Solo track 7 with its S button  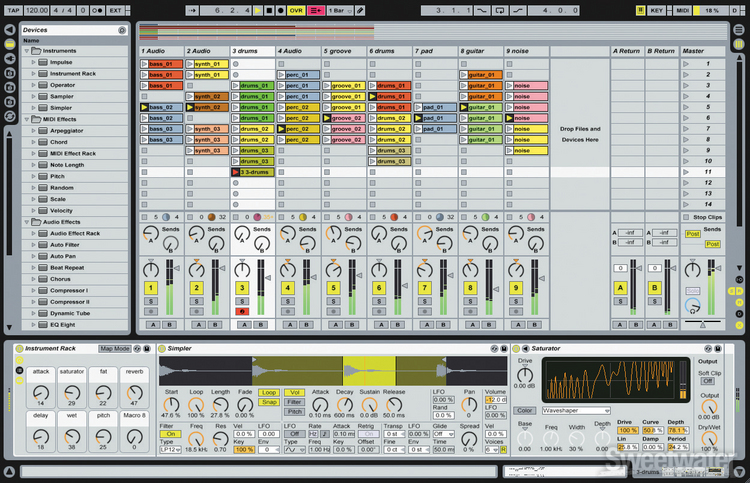coord(425,301)
